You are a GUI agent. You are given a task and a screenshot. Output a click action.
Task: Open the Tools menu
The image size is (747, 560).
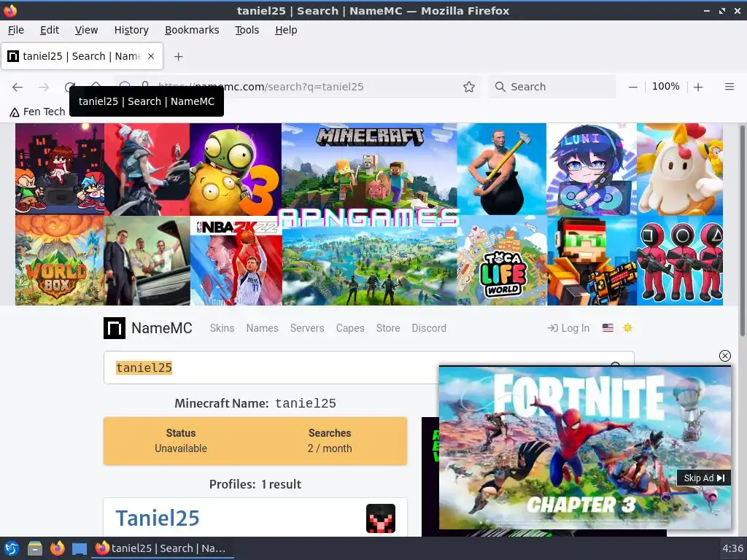click(247, 30)
